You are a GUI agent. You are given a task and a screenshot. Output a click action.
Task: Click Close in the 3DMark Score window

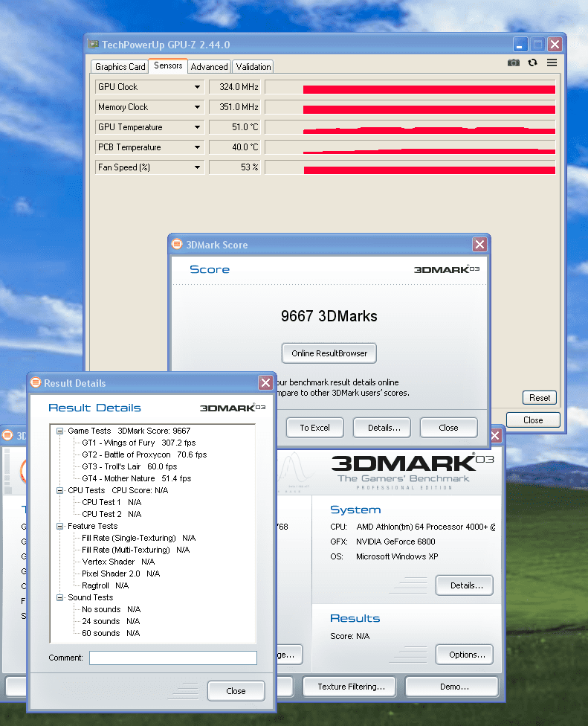click(x=448, y=428)
